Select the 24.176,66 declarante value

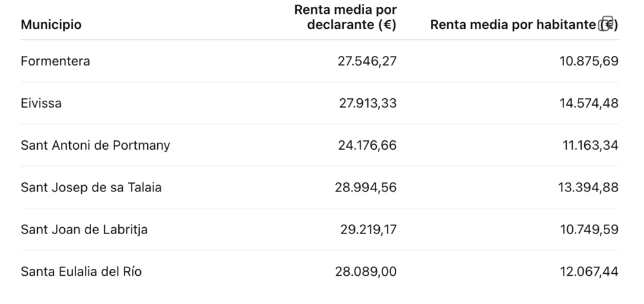point(368,145)
